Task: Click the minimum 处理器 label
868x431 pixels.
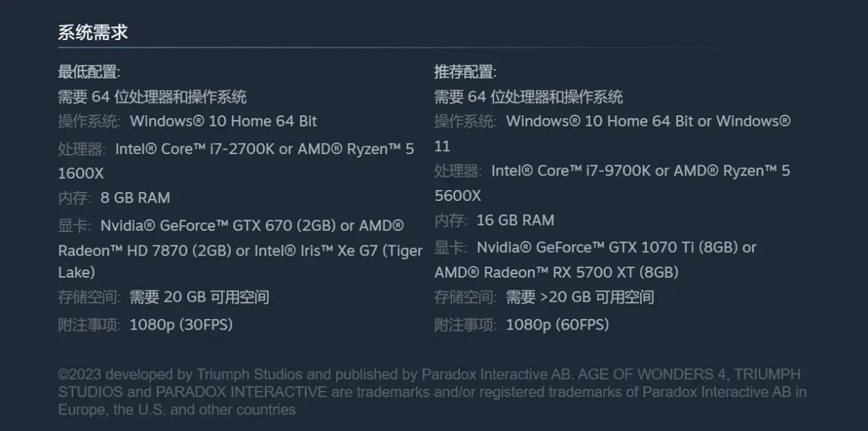Action: (x=82, y=149)
